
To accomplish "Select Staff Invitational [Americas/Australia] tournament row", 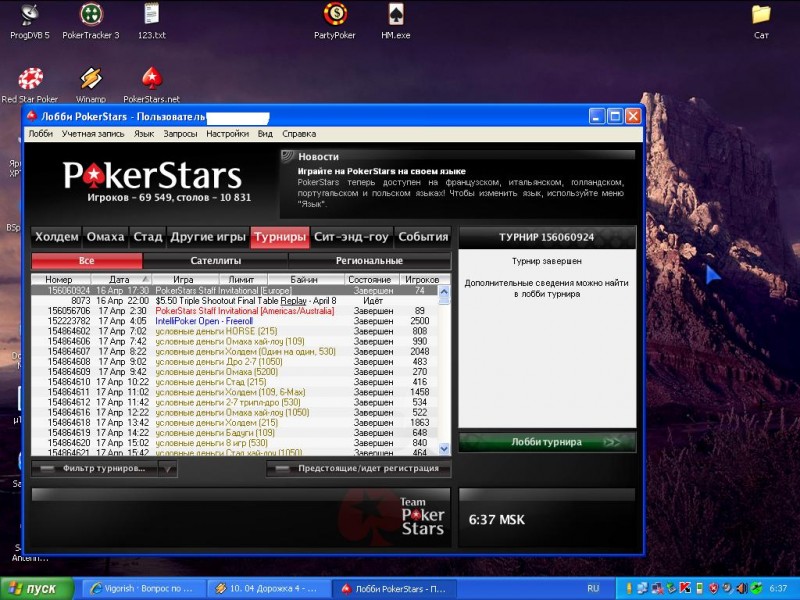I will click(234, 311).
